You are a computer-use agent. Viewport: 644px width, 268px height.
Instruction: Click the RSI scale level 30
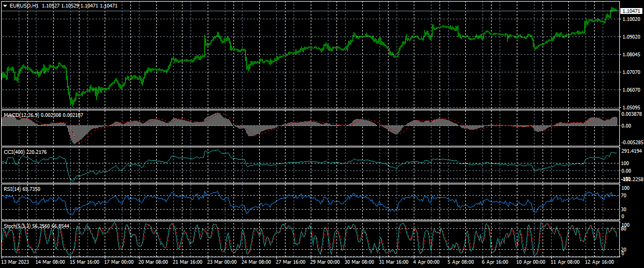(x=624, y=209)
